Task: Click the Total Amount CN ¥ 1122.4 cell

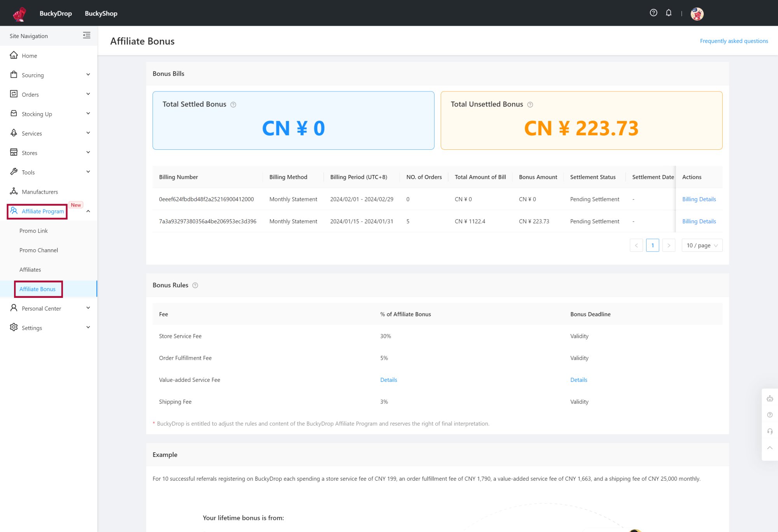Action: (470, 221)
